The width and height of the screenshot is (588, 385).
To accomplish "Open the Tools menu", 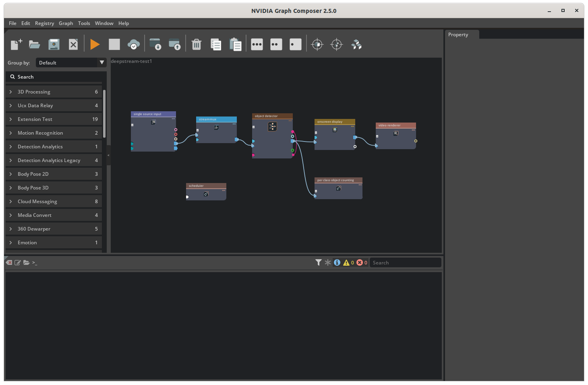I will pos(84,23).
